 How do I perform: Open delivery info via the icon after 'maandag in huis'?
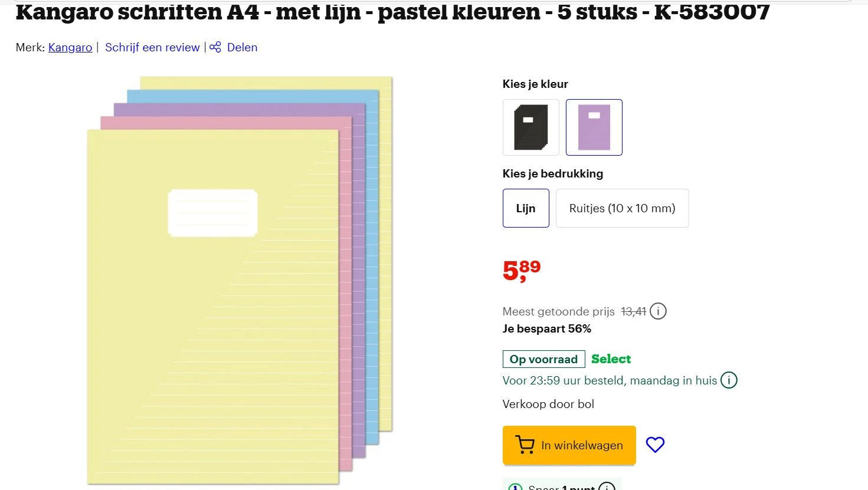coord(729,380)
